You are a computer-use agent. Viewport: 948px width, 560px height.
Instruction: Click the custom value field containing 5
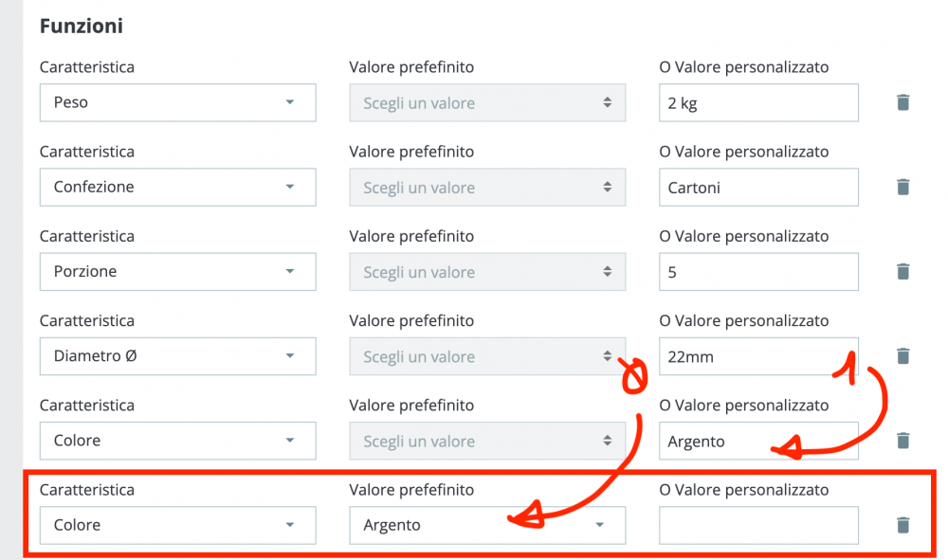pos(758,271)
